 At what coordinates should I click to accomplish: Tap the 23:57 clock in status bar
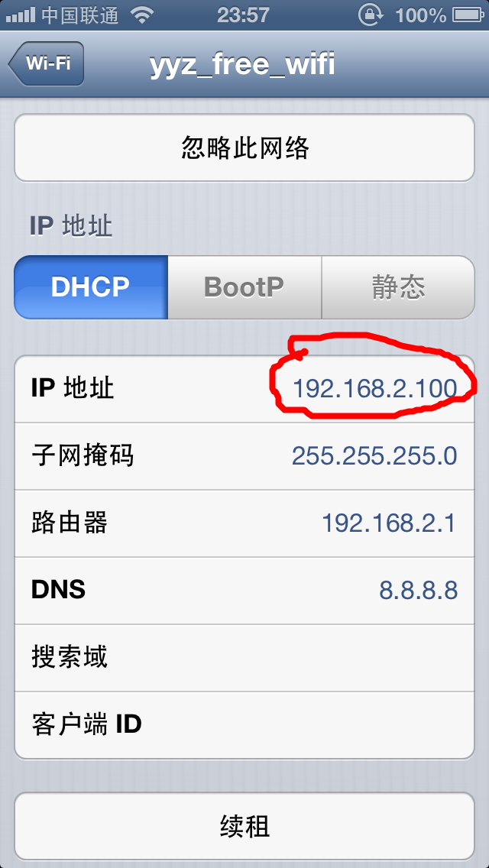pos(243,15)
